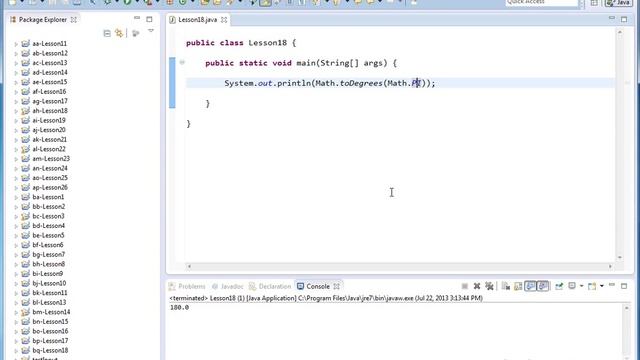Switch to the Declaration tab
Screen dimensions: 640x360
click(270, 287)
